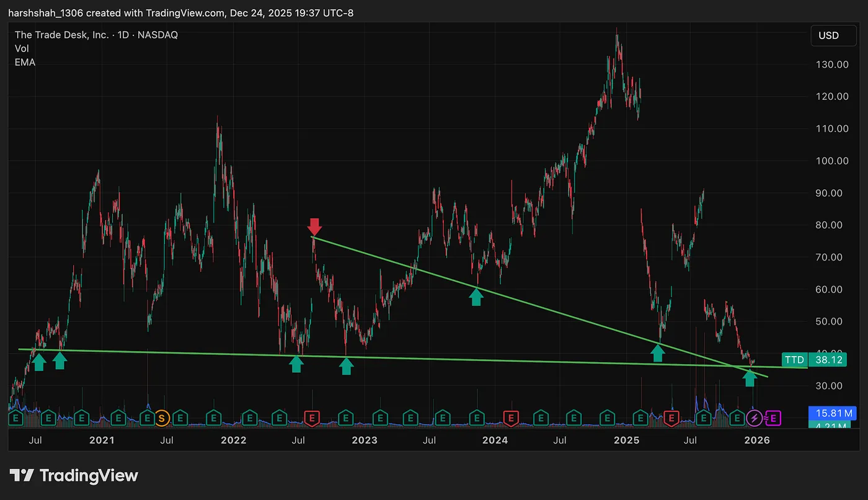Click the snapshot caption by harshshah_1306
Viewport: 868px width, 500px height.
181,13
